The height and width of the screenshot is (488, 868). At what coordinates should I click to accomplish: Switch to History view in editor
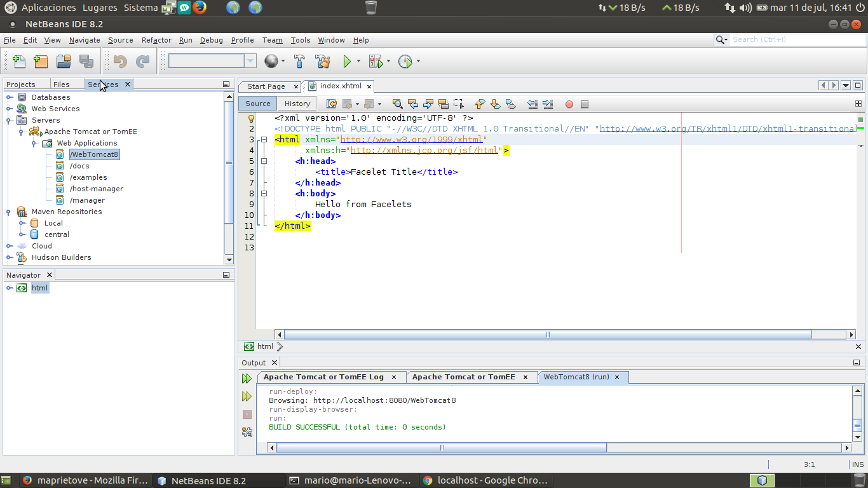(x=297, y=104)
